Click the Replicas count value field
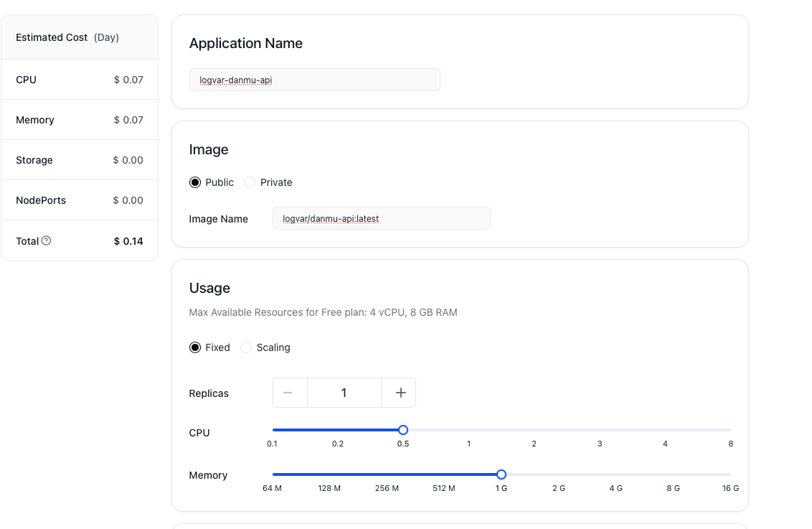This screenshot has height=529, width=812. tap(344, 393)
